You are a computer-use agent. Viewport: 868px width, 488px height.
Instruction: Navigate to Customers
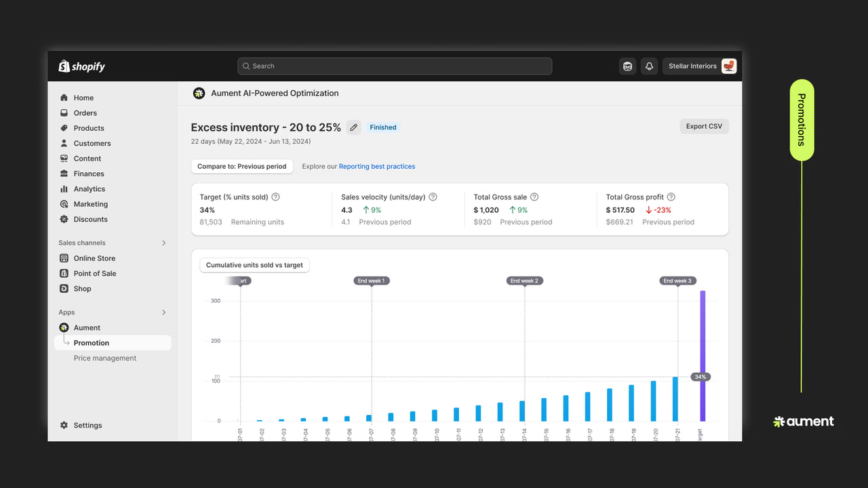click(93, 143)
